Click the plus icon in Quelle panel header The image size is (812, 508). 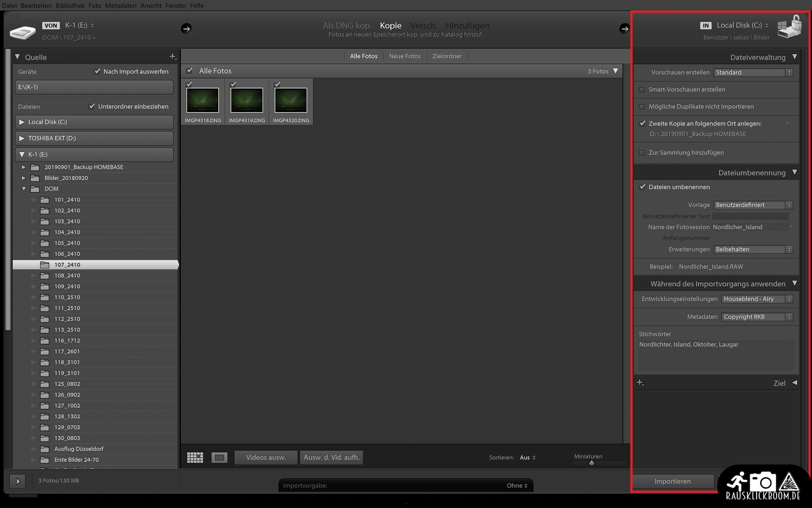click(x=173, y=57)
